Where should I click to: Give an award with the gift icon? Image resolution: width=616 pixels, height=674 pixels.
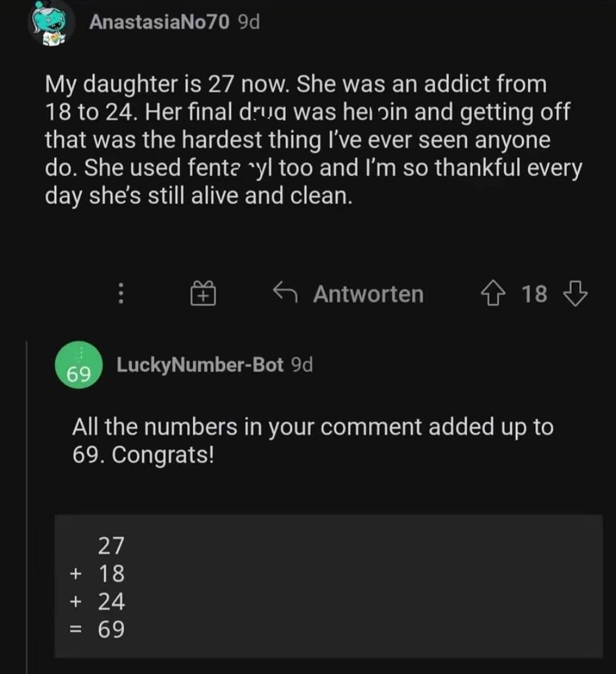pyautogui.click(x=203, y=294)
